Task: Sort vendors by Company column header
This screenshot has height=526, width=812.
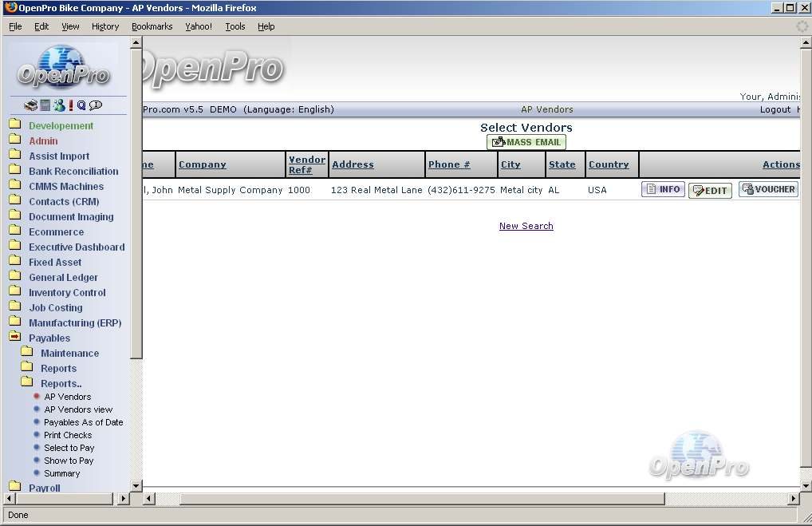Action: tap(202, 164)
